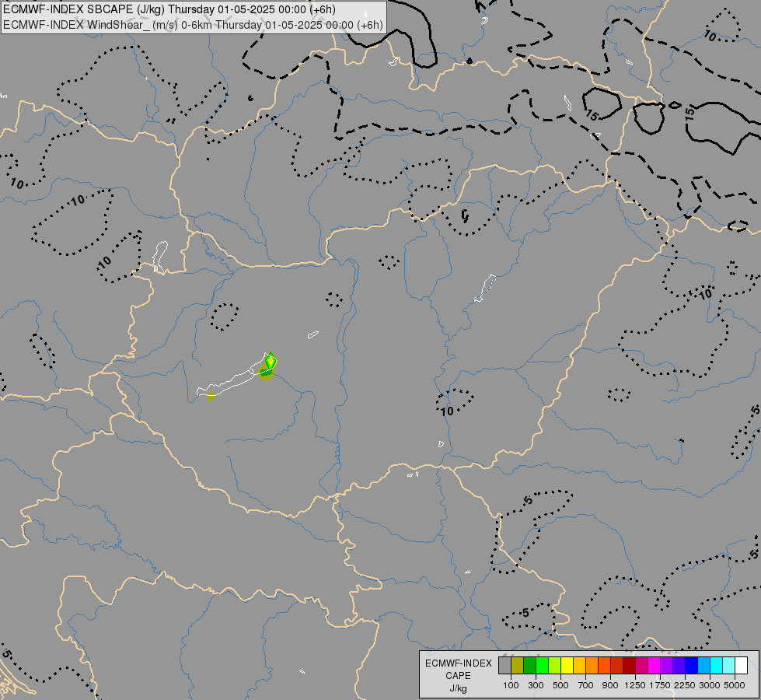Click legend label 5000
The height and width of the screenshot is (700, 761).
pos(735,685)
